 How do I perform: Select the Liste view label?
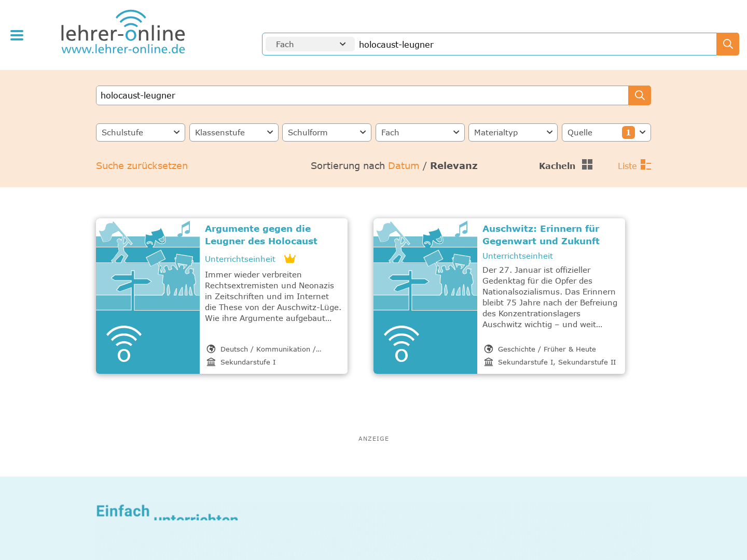[627, 166]
